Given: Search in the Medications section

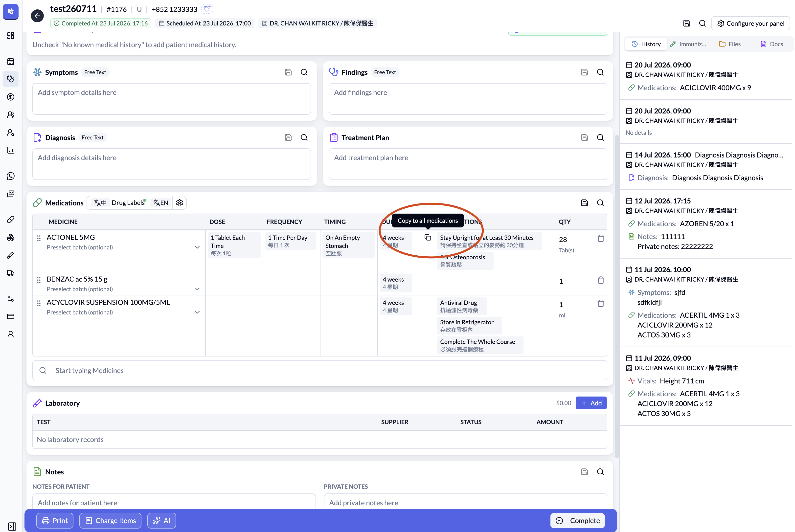Looking at the screenshot, I should [600, 202].
